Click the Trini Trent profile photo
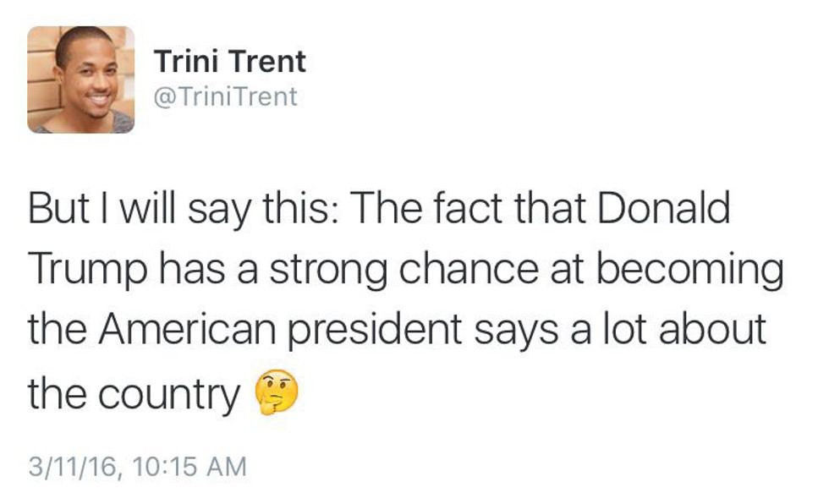The width and height of the screenshot is (829, 504). coord(80,79)
